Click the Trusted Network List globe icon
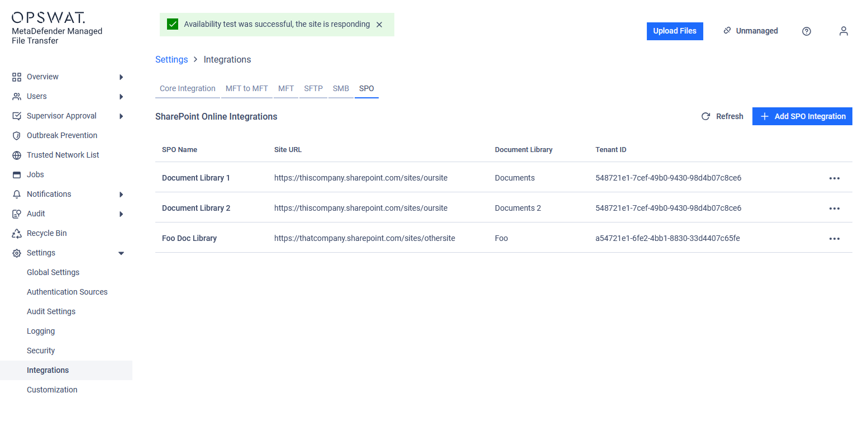Image resolution: width=868 pixels, height=445 pixels. pyautogui.click(x=17, y=155)
